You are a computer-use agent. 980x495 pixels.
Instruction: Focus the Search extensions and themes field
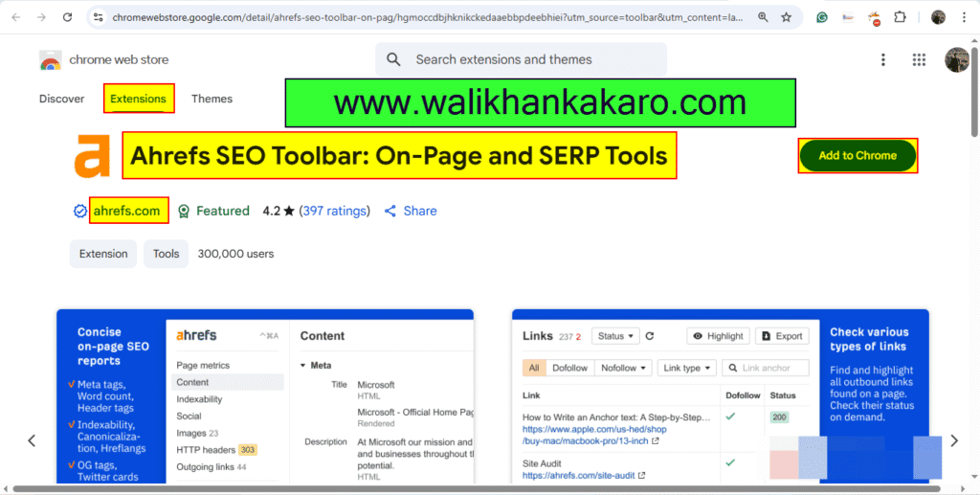tap(521, 60)
